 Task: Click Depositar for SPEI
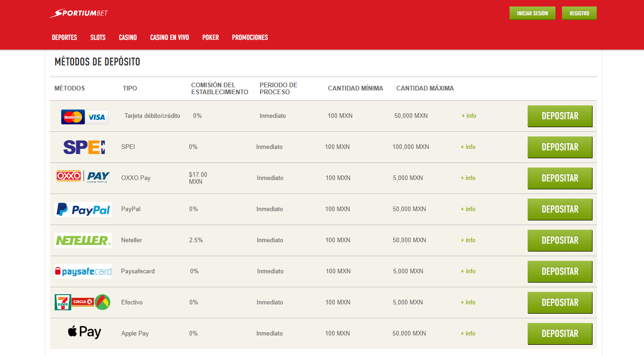pos(560,147)
